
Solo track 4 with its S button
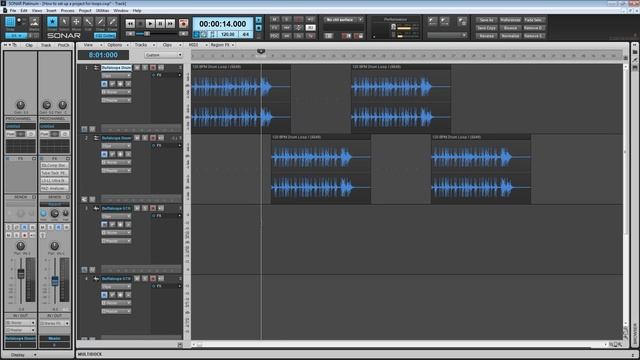(145, 278)
